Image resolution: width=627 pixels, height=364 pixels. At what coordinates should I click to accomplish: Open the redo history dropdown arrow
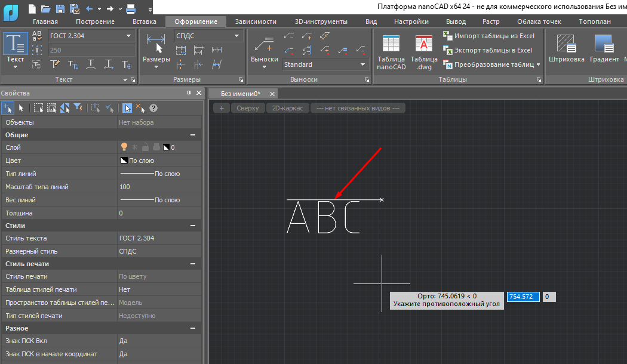point(120,8)
